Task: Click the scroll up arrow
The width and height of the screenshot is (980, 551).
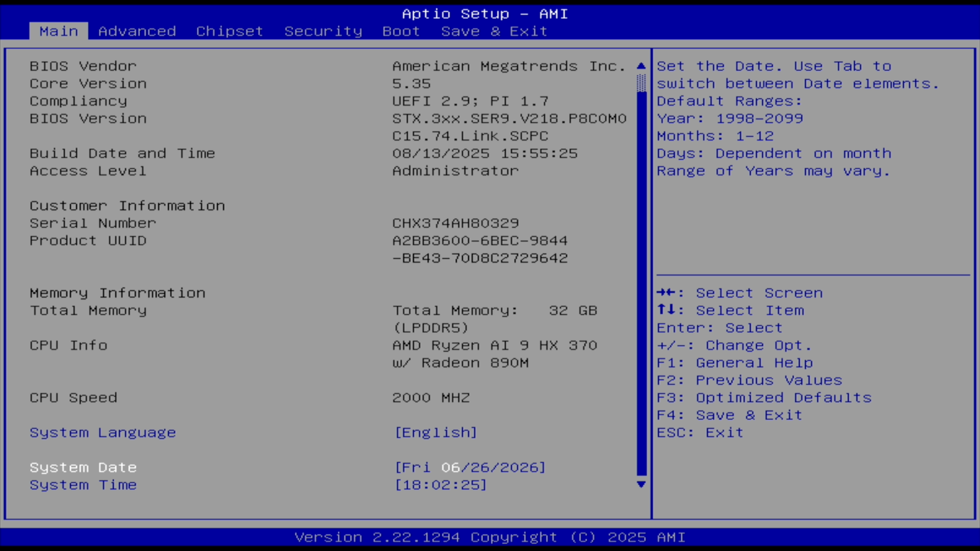Action: click(641, 66)
